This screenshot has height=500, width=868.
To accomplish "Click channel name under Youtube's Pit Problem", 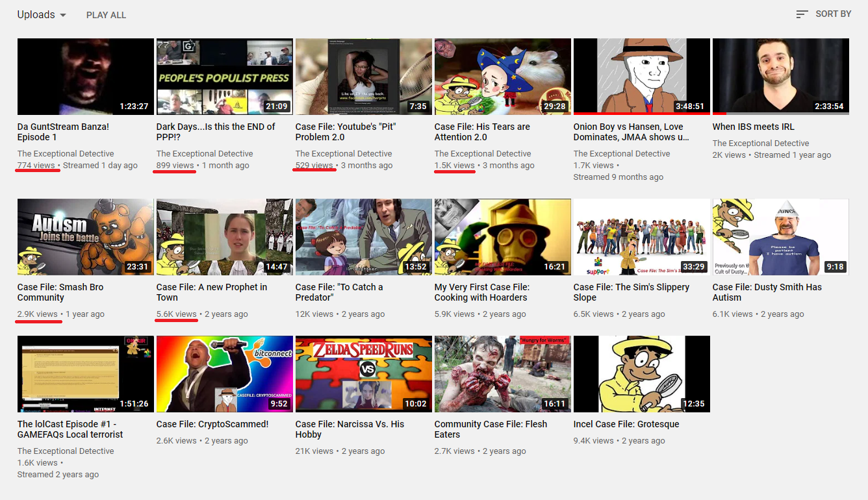I will (344, 154).
